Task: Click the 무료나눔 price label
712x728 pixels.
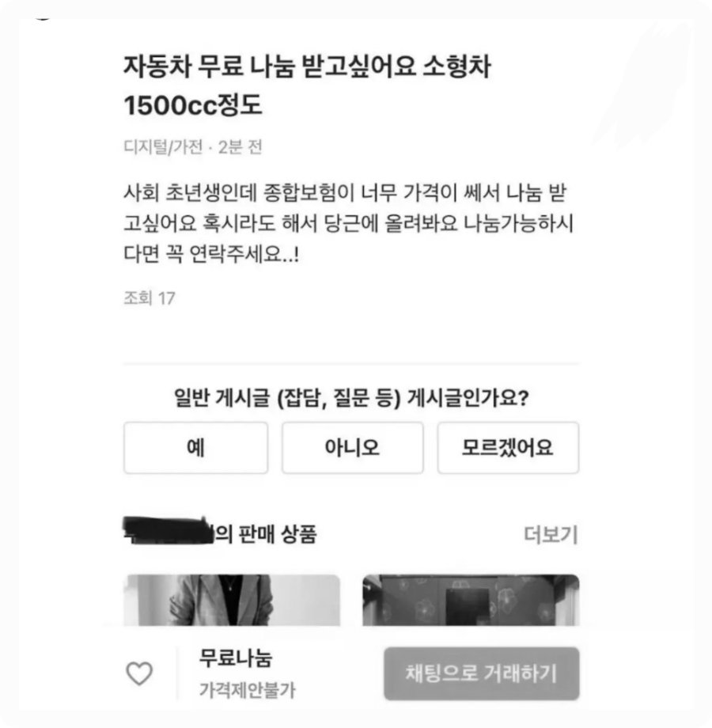Action: (236, 658)
